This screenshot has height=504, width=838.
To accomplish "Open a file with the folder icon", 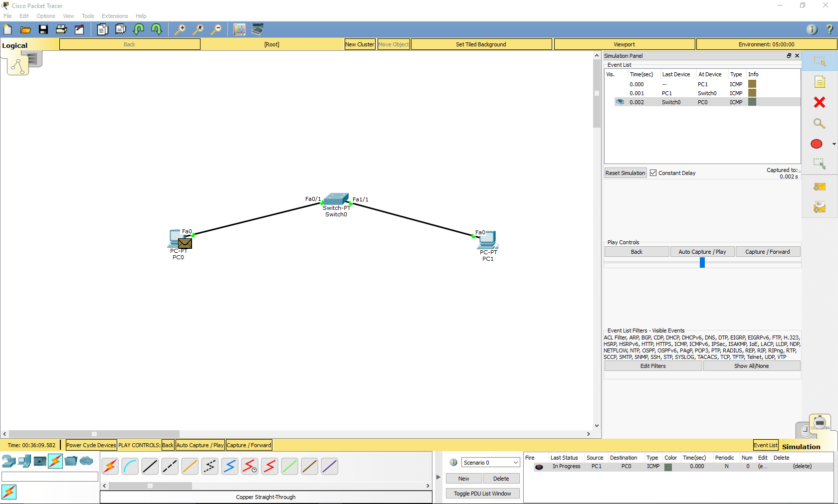I will (25, 29).
